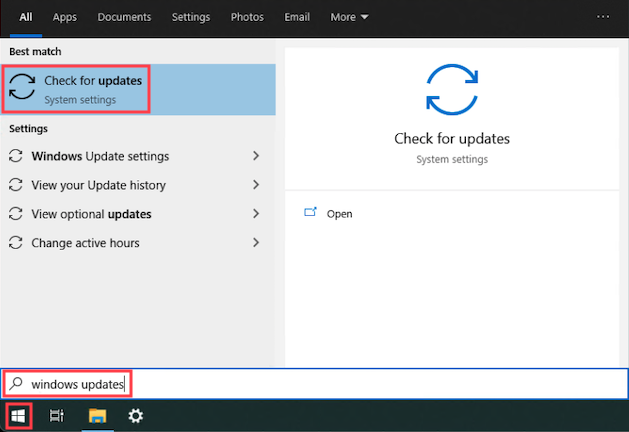
Task: Click the large sync icon in preview pane
Action: pyautogui.click(x=452, y=89)
